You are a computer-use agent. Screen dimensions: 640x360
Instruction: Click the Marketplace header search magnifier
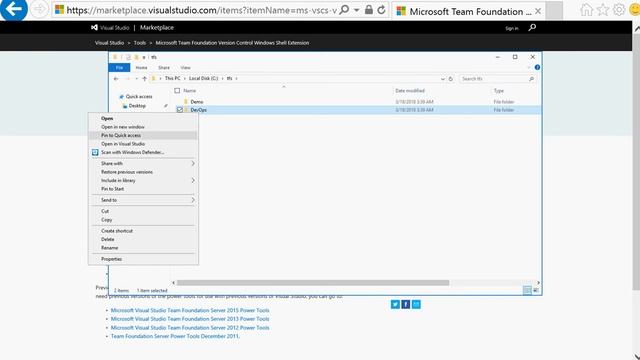click(x=532, y=27)
